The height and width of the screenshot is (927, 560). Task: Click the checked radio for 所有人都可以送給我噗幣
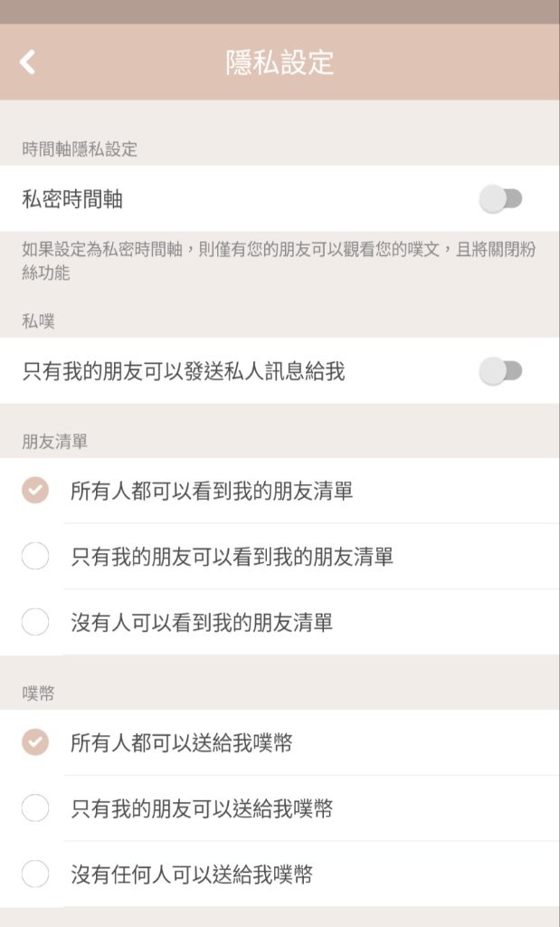click(x=35, y=742)
